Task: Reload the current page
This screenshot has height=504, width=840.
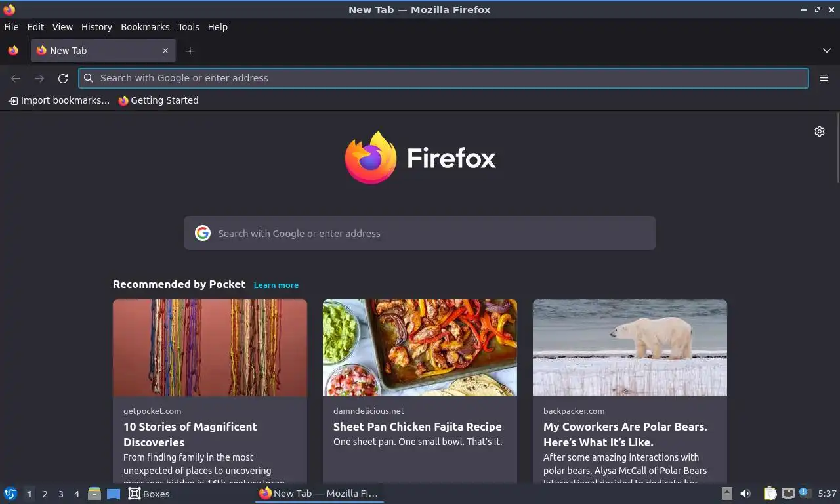Action: click(63, 78)
